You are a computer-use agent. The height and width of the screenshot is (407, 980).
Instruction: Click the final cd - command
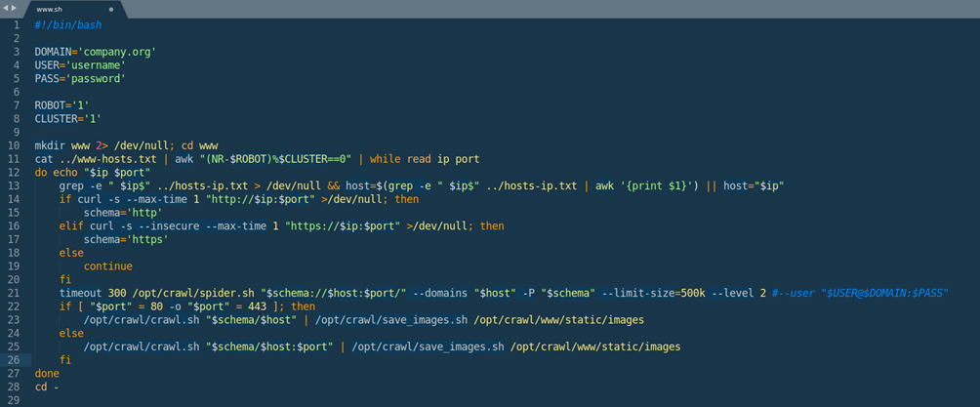click(47, 387)
